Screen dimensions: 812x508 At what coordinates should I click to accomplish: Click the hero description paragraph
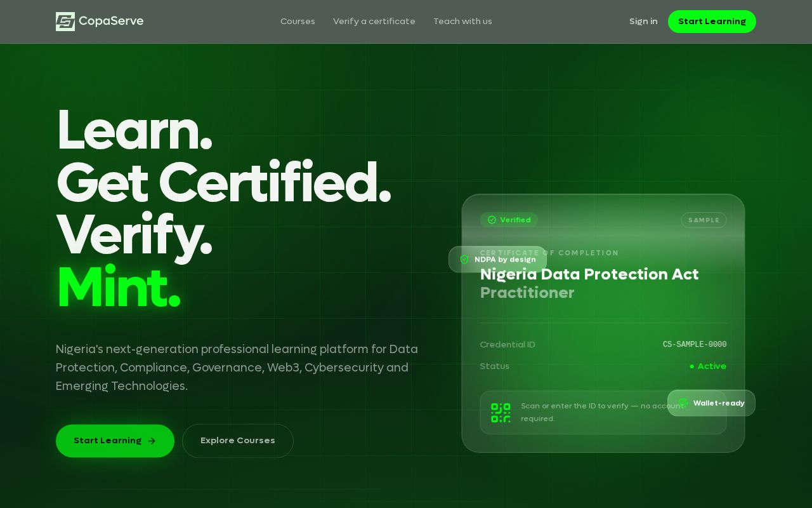(x=237, y=367)
